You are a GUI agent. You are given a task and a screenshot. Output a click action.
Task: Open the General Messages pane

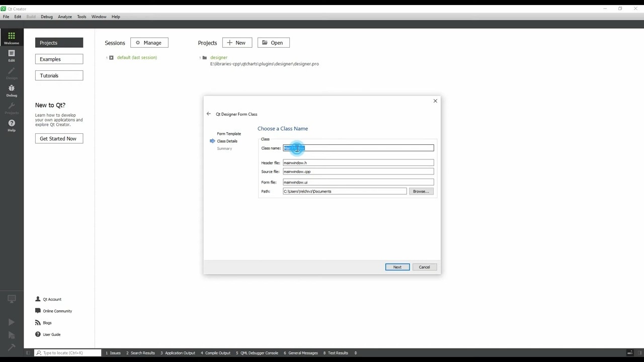pos(301,353)
